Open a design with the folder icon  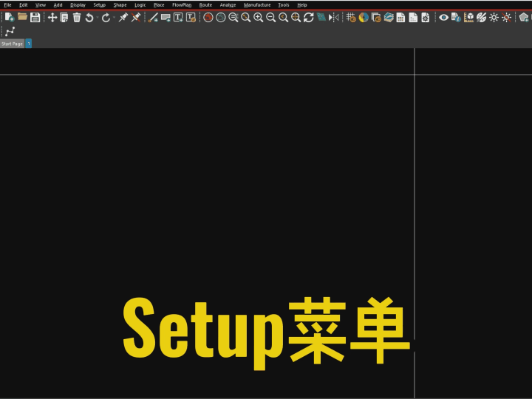click(x=22, y=17)
